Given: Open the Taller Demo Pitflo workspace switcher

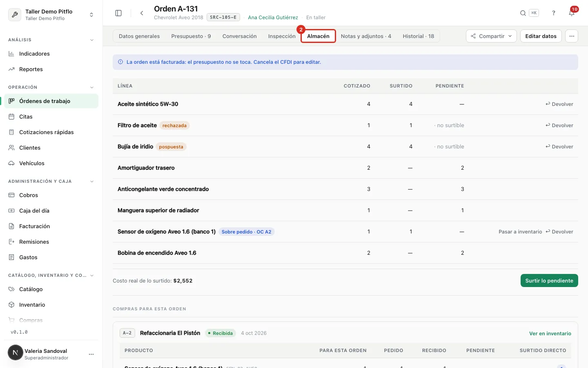Looking at the screenshot, I should [x=51, y=15].
